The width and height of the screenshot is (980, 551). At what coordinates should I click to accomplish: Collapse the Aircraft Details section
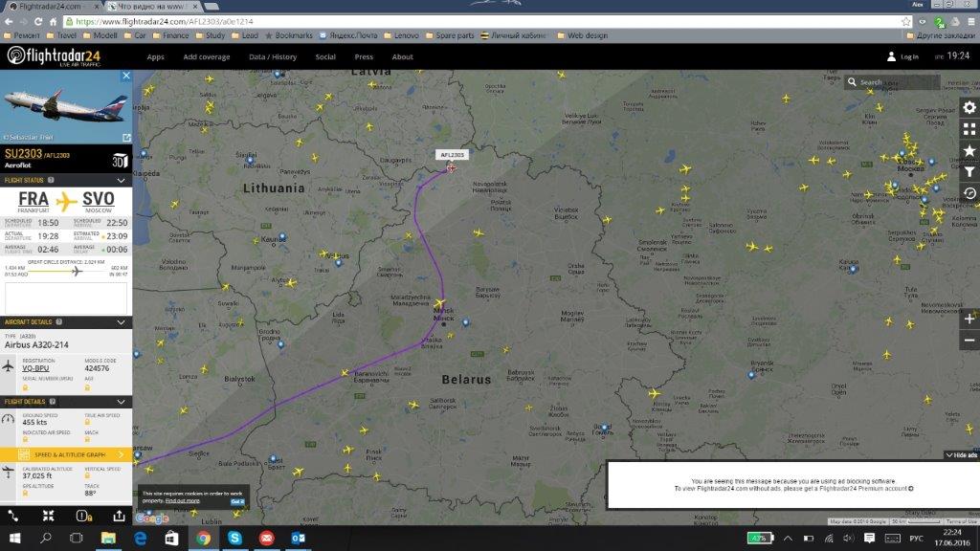pos(121,322)
